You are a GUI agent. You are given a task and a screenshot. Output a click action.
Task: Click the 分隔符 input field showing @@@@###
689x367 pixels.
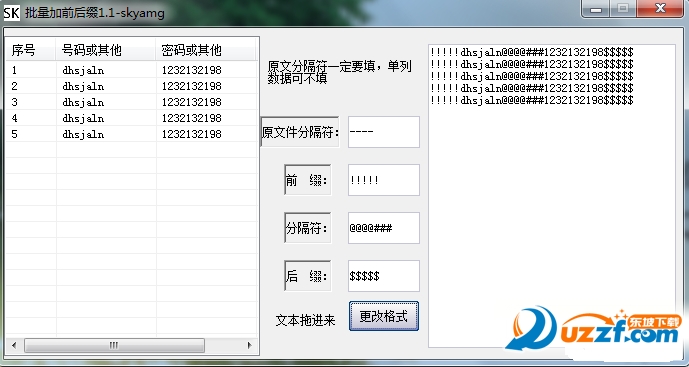[x=384, y=228]
